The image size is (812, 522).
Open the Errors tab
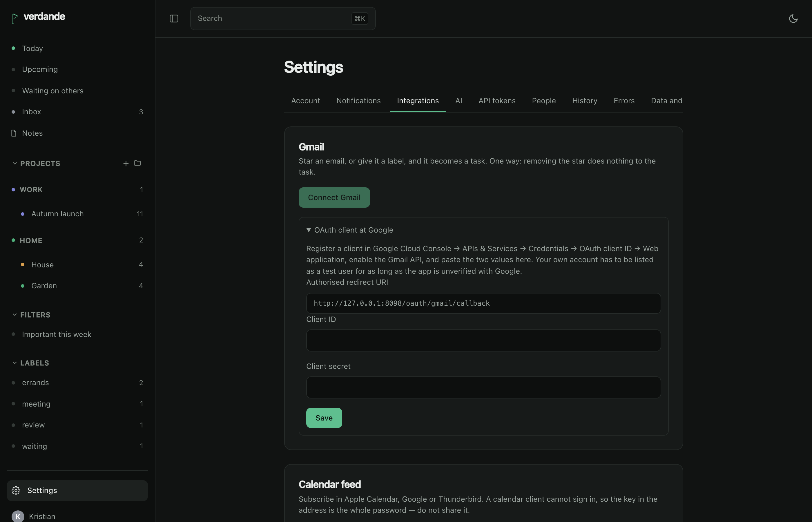click(x=624, y=101)
